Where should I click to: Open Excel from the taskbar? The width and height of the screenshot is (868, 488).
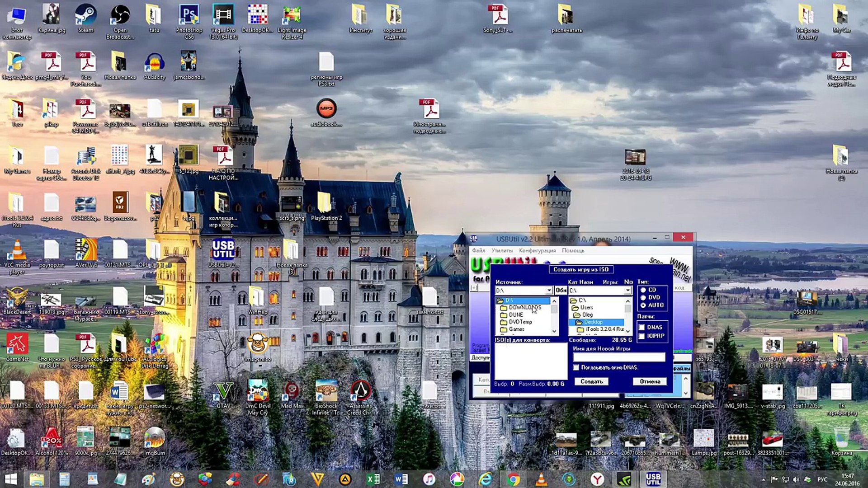[373, 479]
